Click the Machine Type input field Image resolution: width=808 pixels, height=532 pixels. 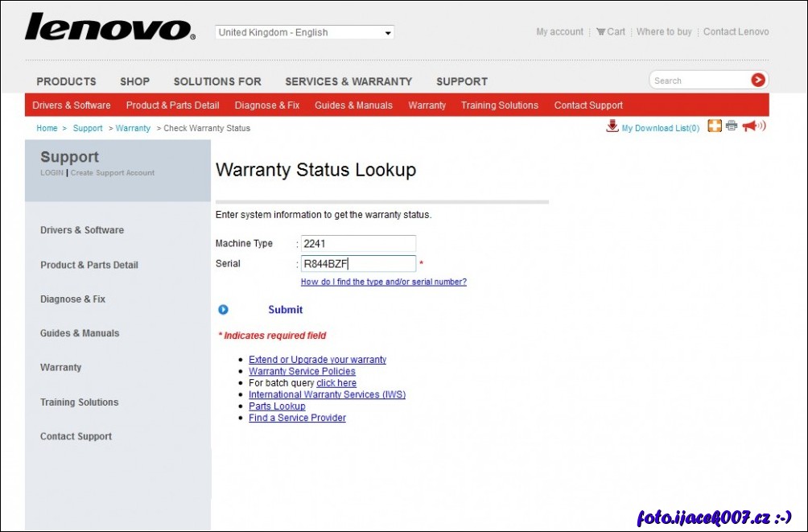pos(358,244)
